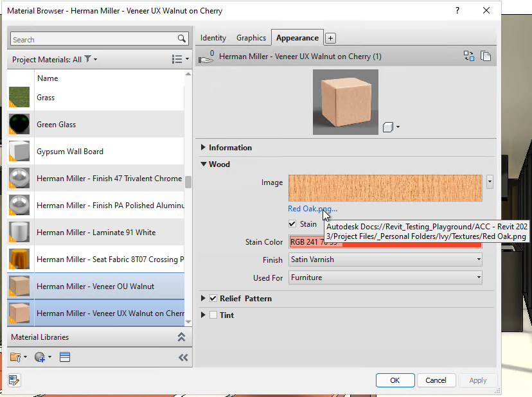Open the Asset Browser
The image size is (532, 397).
(x=65, y=357)
